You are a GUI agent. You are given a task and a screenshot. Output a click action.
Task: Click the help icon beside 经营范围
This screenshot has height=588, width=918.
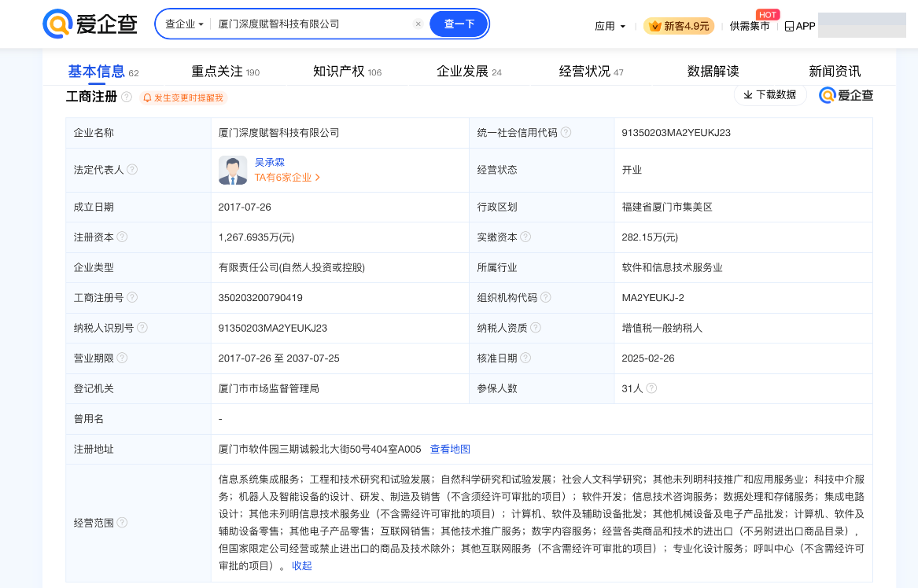click(122, 523)
